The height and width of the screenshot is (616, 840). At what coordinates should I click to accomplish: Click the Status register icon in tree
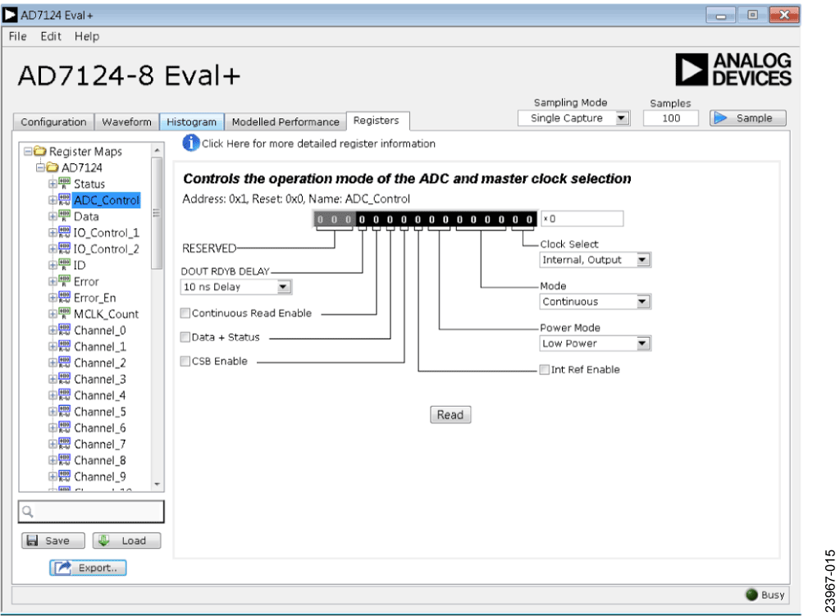(x=64, y=184)
